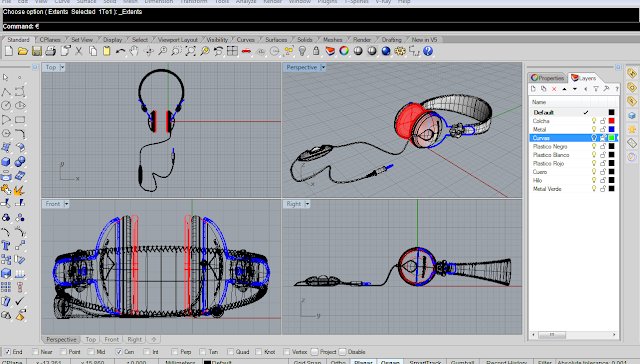Delete layer with red X icon
The image size is (640, 364).
(x=554, y=89)
